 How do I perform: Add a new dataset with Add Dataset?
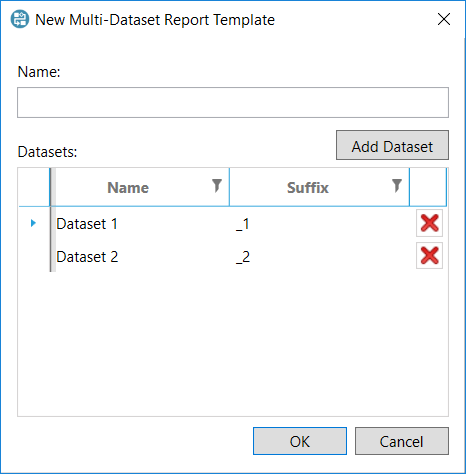tap(392, 145)
